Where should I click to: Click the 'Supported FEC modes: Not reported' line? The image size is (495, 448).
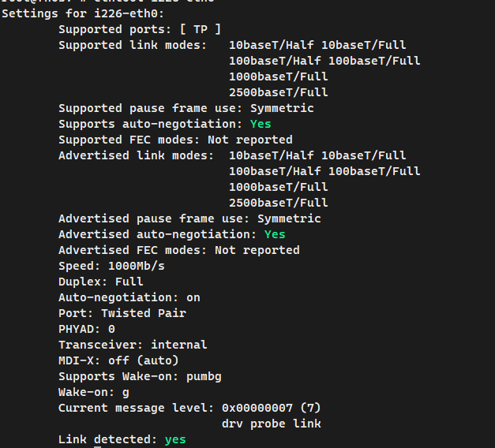pos(175,140)
